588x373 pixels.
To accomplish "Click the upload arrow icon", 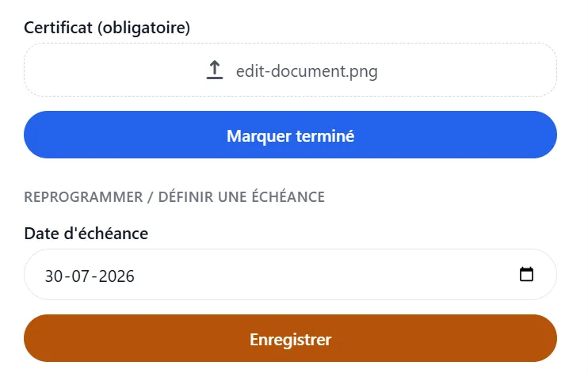I will tap(215, 70).
